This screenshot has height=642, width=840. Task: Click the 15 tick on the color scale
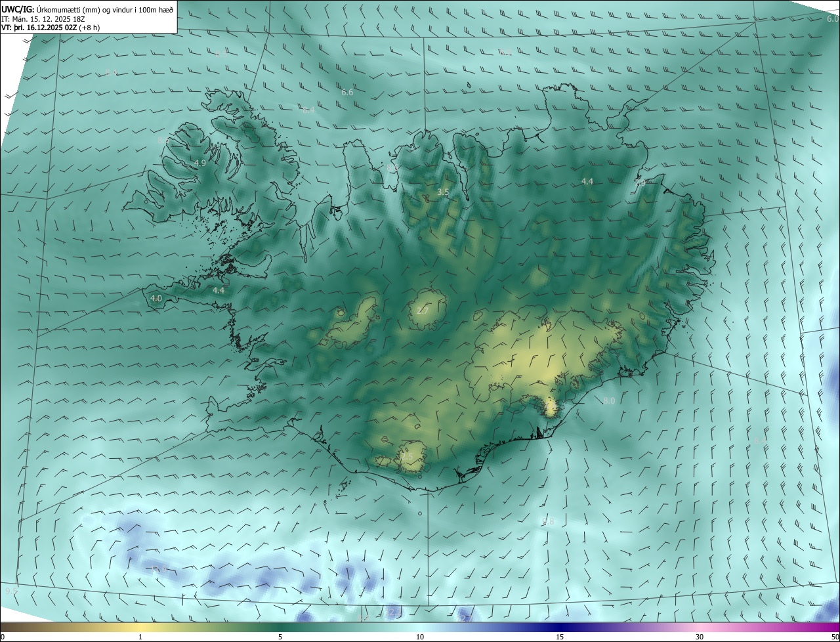tap(560, 637)
